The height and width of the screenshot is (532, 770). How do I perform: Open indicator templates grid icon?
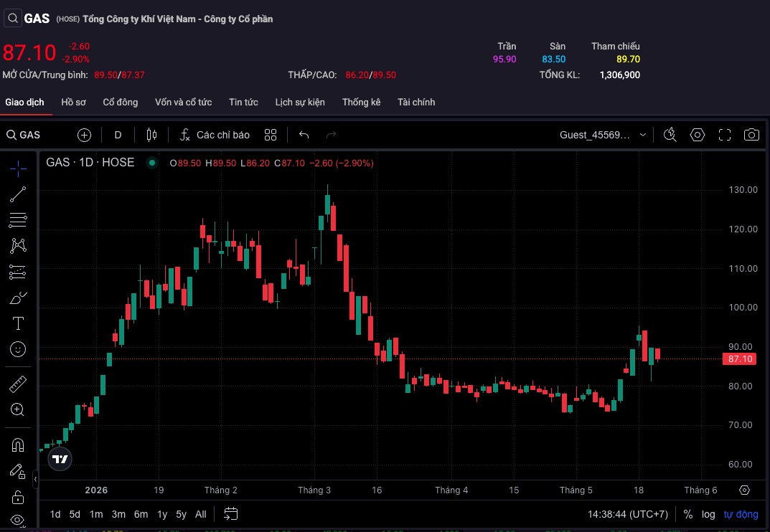pos(271,135)
